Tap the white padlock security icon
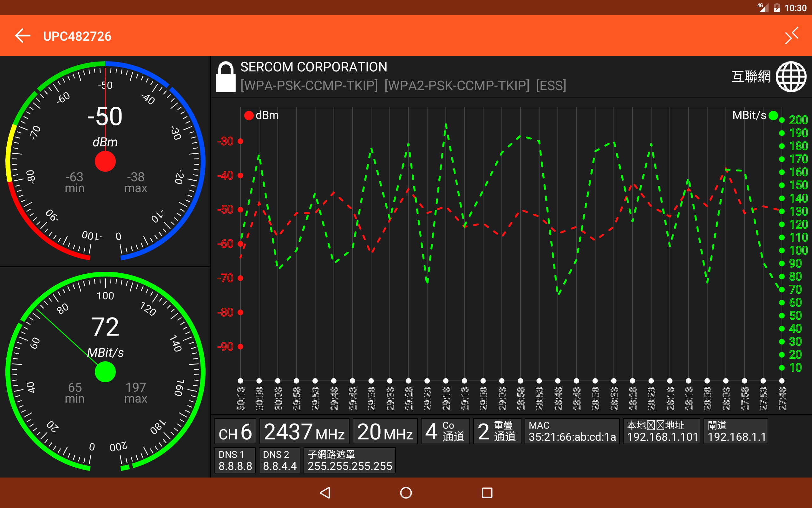 coord(226,77)
